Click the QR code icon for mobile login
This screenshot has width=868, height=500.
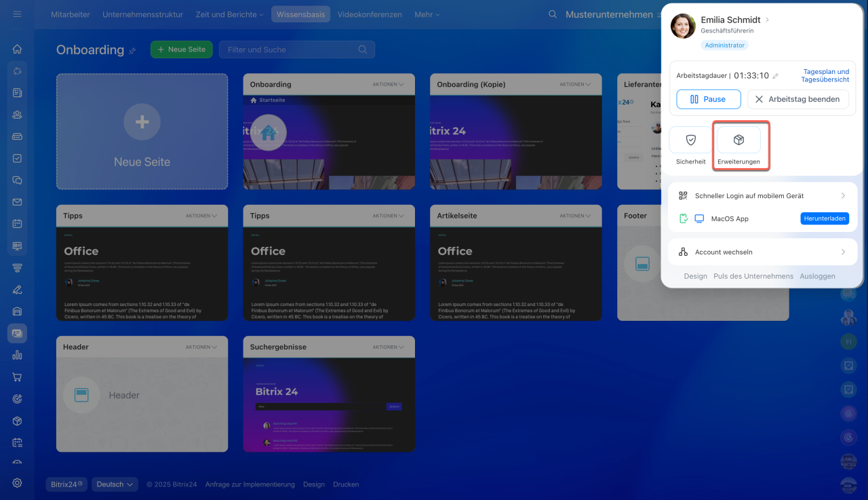pos(683,195)
